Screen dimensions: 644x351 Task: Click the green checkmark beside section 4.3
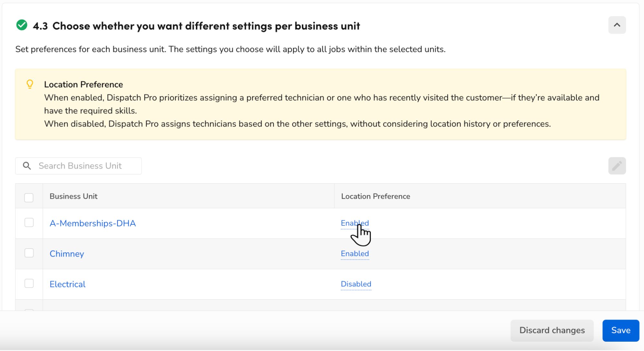tap(22, 25)
